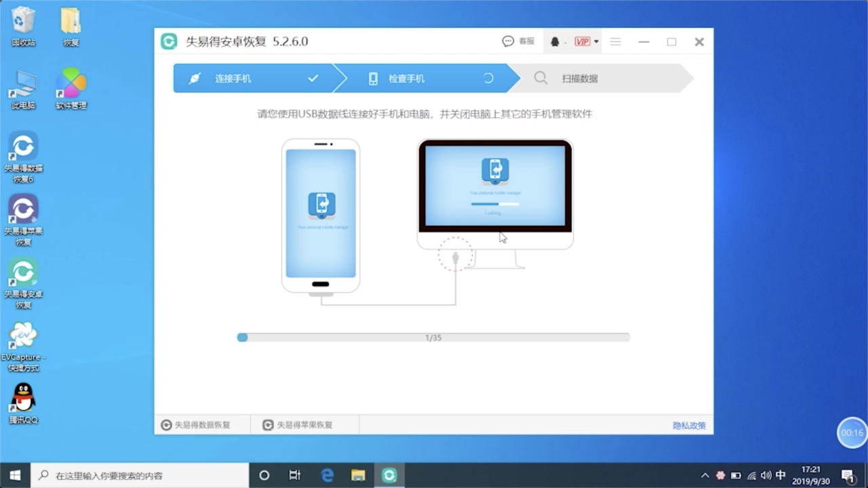
Task: Close the 失易得安卓恢复 window
Action: click(699, 41)
